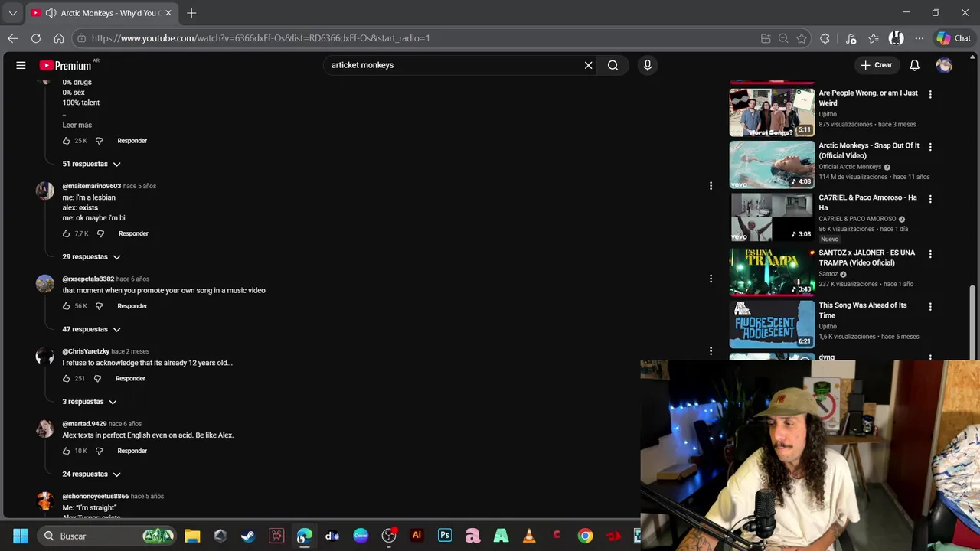Open browser profile with rabbit avatar
Screen dimensions: 980x551
pos(897,38)
